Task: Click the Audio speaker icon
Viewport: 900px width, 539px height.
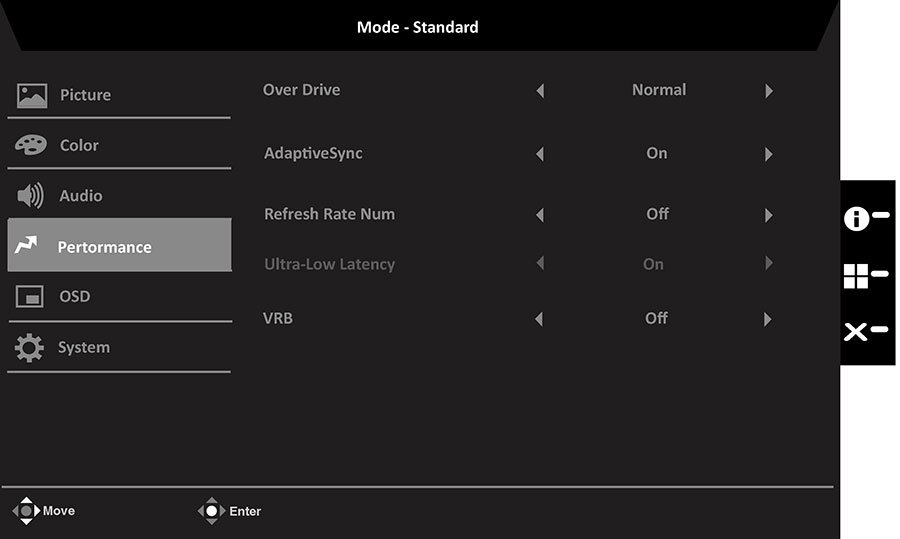Action: (x=30, y=196)
